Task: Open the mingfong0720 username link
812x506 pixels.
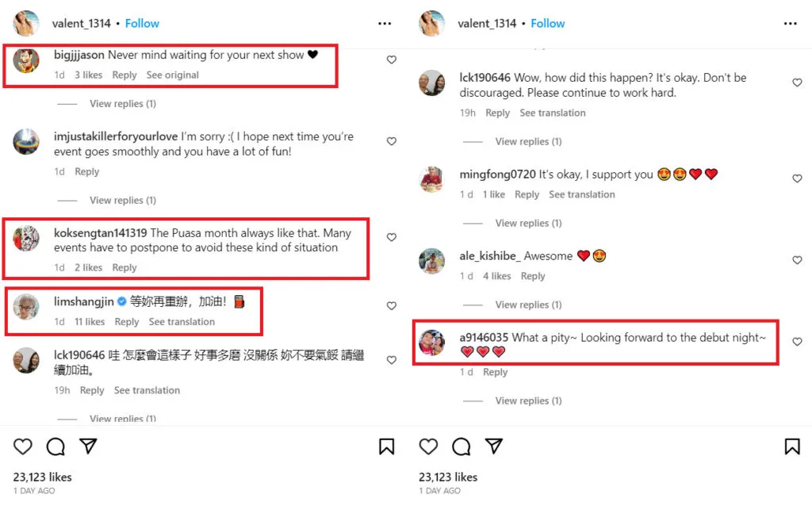Action: [x=497, y=174]
